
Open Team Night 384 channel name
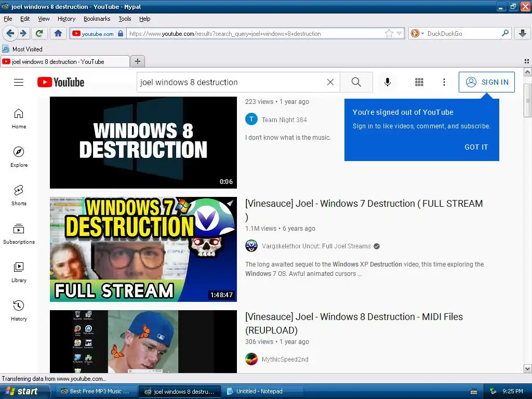pos(284,120)
